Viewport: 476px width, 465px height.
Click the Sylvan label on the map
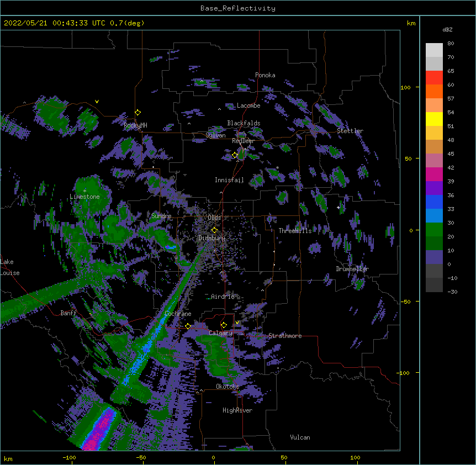(x=215, y=135)
